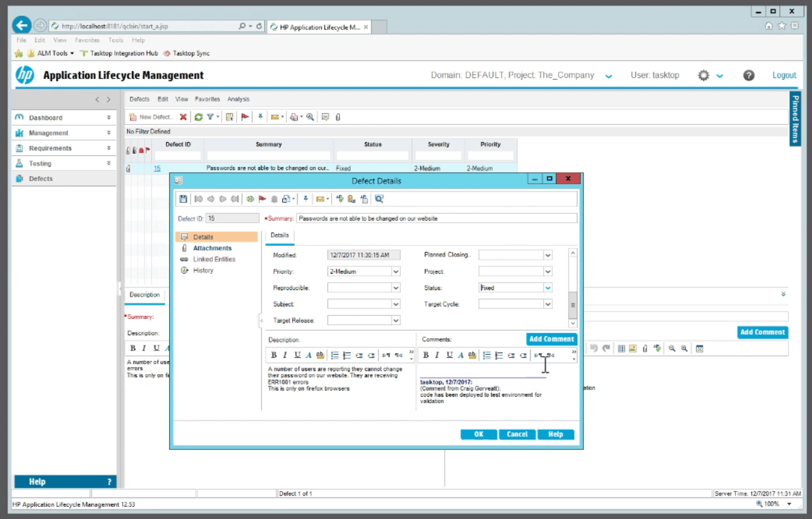Screen dimensions: 812x519
Task: Select History in Defect Details sidebar
Action: click(x=203, y=270)
